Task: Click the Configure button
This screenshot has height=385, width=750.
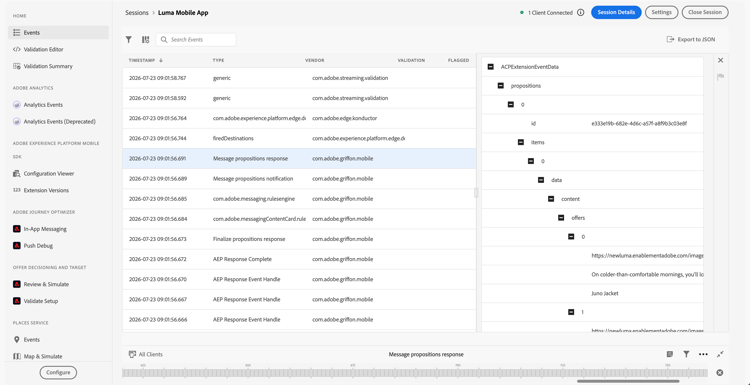Action: [58, 373]
